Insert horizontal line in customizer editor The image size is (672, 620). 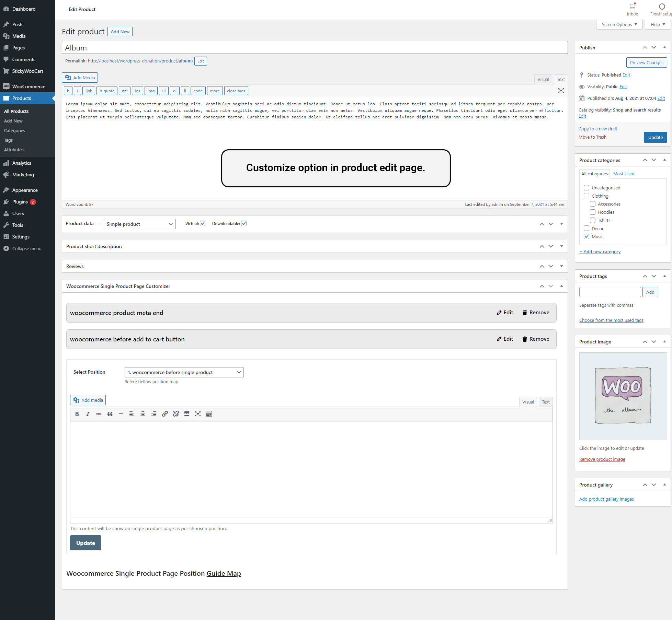(121, 414)
